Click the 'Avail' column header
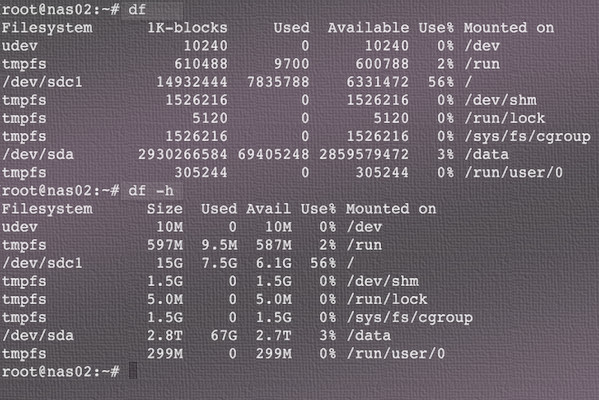 [x=269, y=209]
